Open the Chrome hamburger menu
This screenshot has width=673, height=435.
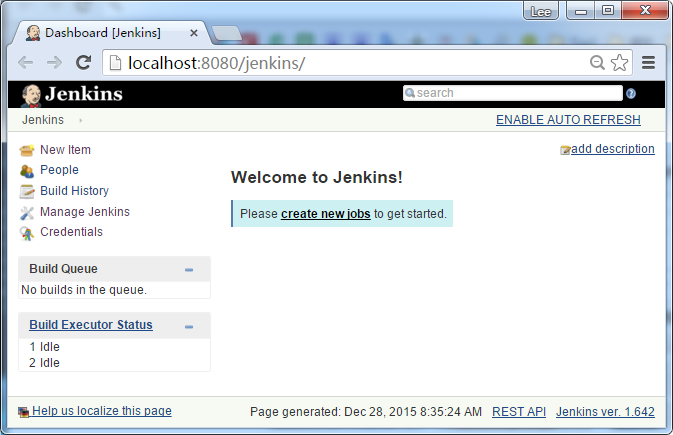648,63
